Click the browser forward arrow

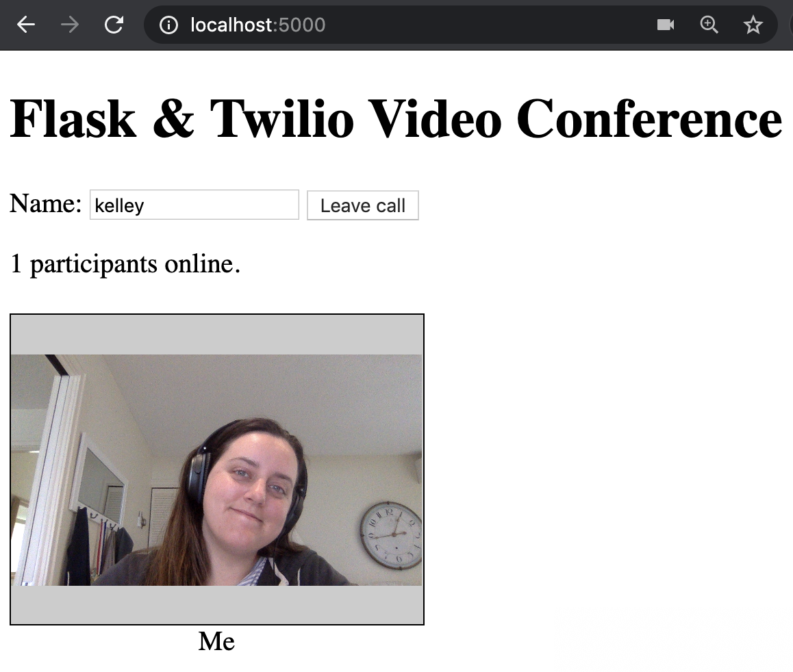pyautogui.click(x=69, y=25)
